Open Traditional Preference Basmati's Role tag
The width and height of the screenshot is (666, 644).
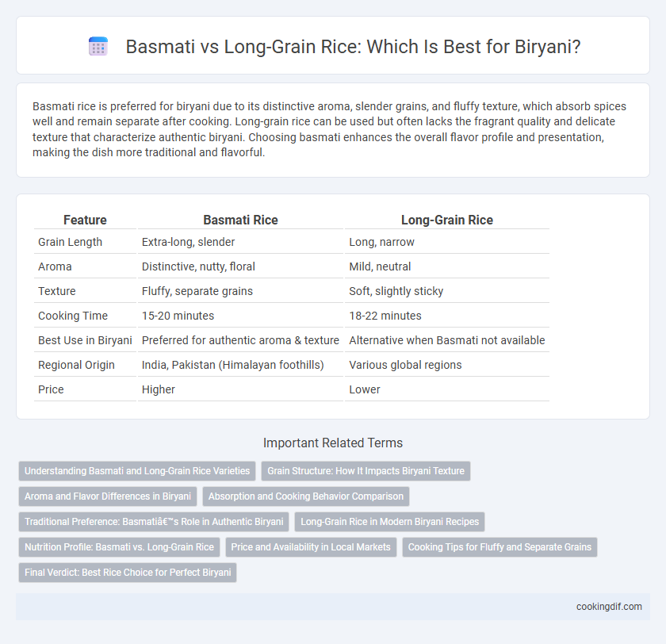(154, 522)
